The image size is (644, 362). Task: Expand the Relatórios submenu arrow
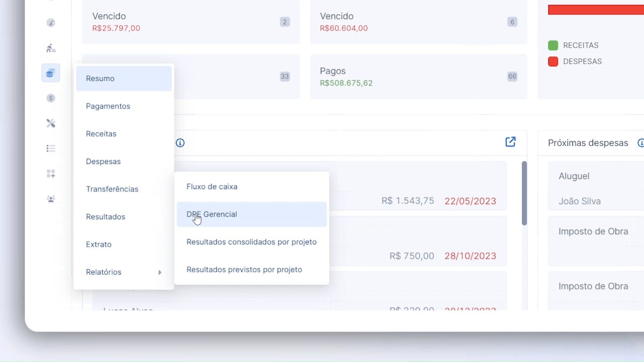click(160, 273)
